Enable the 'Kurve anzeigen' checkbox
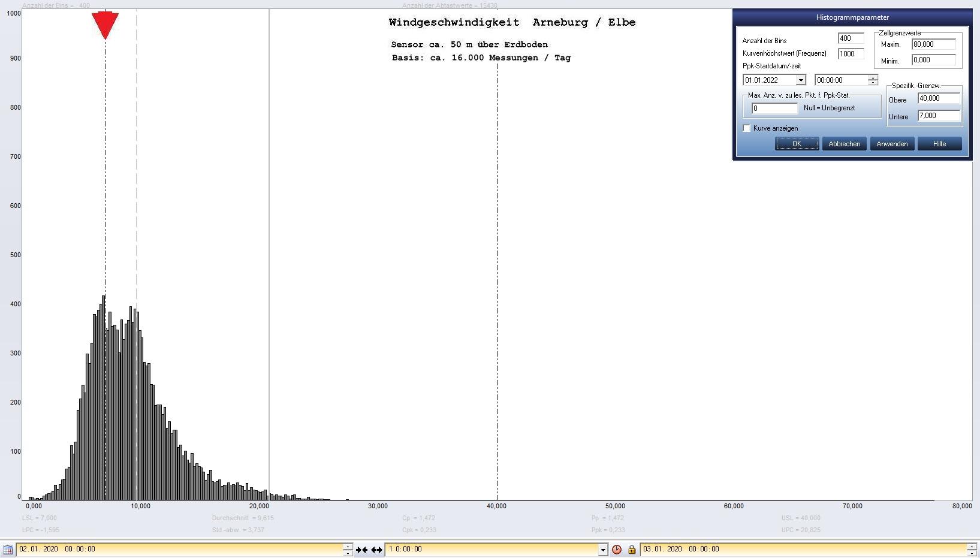 [747, 128]
